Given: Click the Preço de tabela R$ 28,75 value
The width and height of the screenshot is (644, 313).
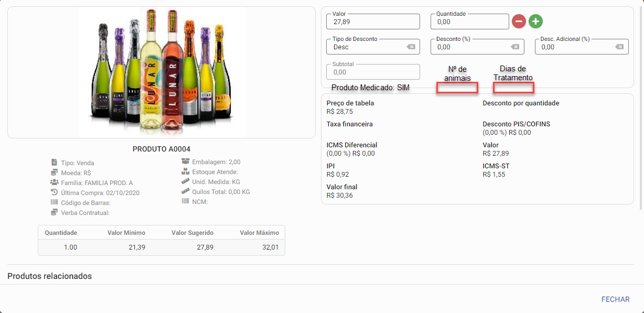Looking at the screenshot, I should pyautogui.click(x=339, y=112).
